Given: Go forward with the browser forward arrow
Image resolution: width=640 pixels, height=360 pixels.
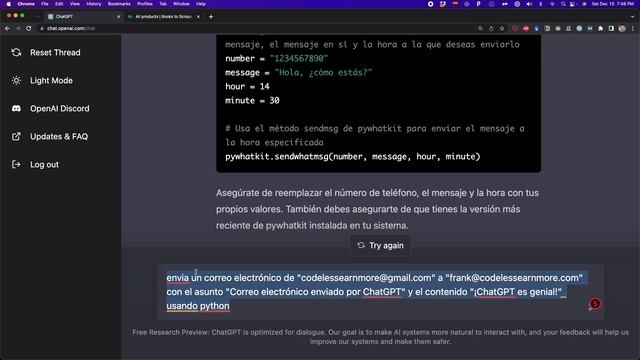Looking at the screenshot, I should coord(18,28).
